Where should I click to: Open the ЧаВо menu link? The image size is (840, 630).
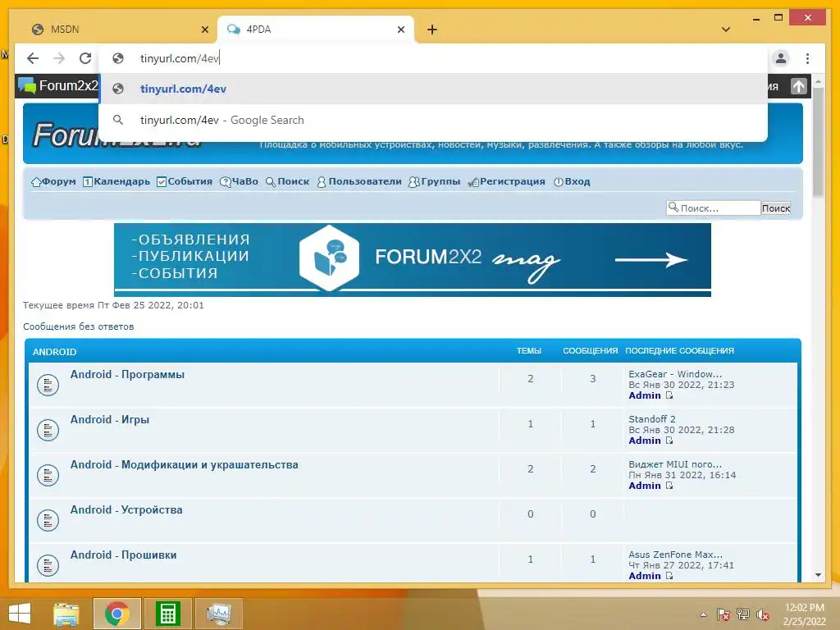[239, 181]
